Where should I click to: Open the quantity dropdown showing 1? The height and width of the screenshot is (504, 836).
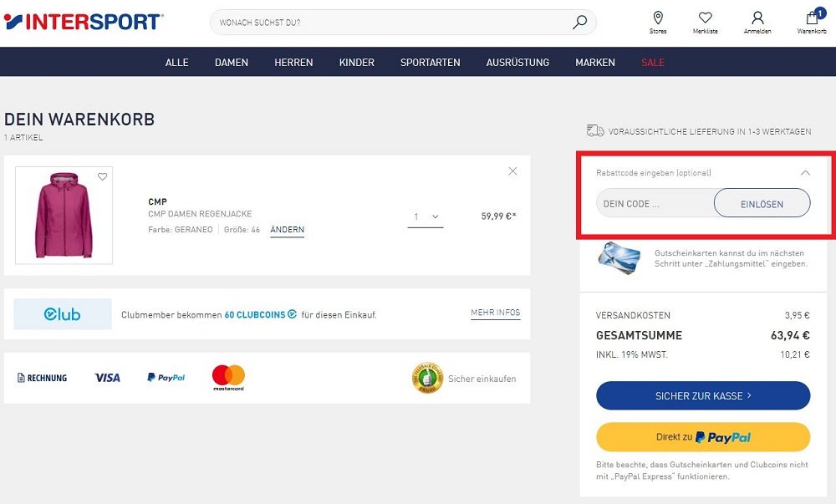426,216
